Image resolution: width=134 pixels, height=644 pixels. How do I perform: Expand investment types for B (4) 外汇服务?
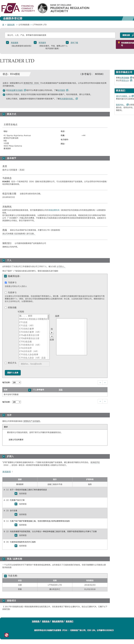[x=16, y=546]
